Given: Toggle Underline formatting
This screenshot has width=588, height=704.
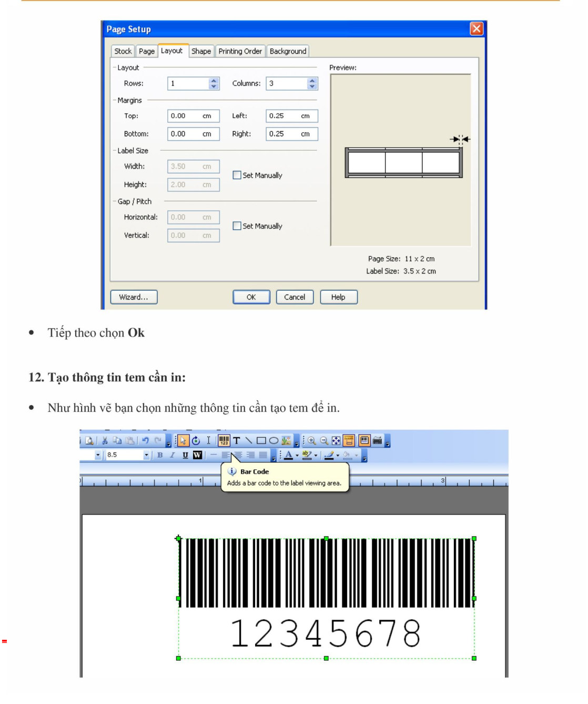Looking at the screenshot, I should point(185,455).
